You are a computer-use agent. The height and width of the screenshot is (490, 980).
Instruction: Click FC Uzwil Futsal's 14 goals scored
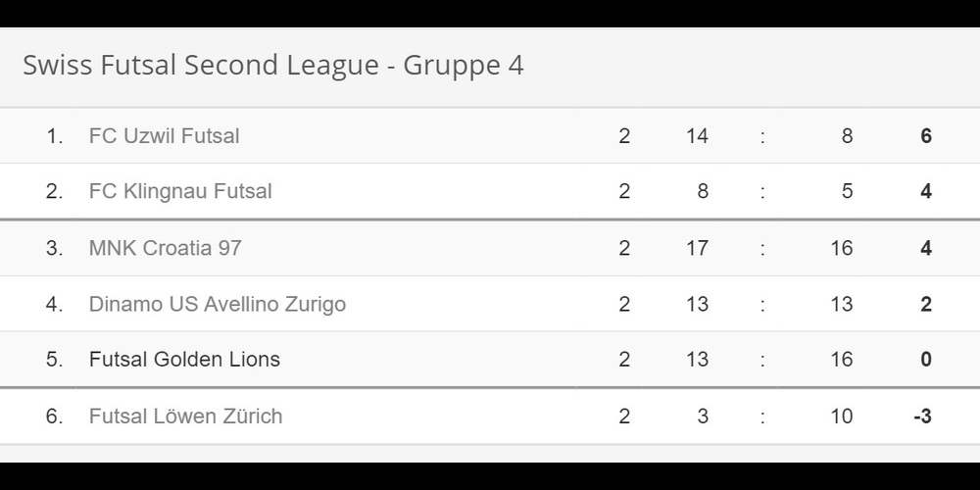point(697,135)
